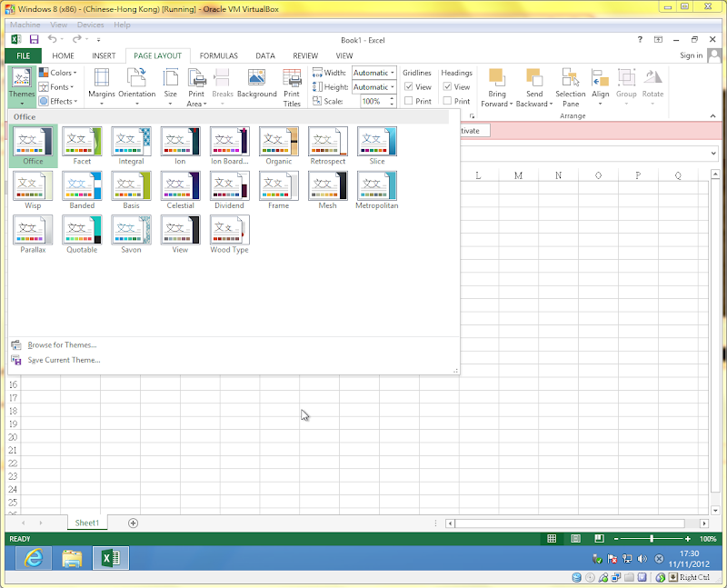Open Internet Explorer from taskbar
727x588 pixels.
pyautogui.click(x=34, y=558)
